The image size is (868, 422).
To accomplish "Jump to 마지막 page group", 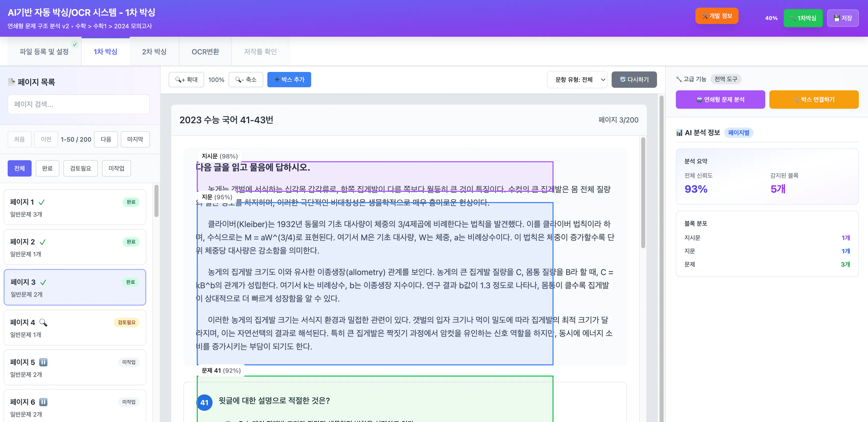I will (x=135, y=139).
